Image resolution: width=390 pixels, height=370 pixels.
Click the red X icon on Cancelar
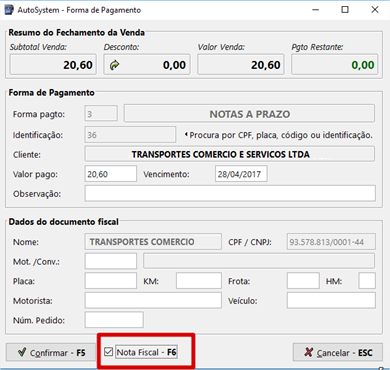pyautogui.click(x=309, y=352)
